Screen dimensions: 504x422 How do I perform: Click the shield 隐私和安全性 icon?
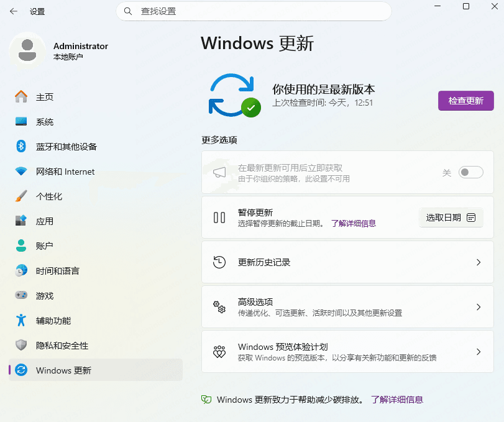(x=21, y=345)
